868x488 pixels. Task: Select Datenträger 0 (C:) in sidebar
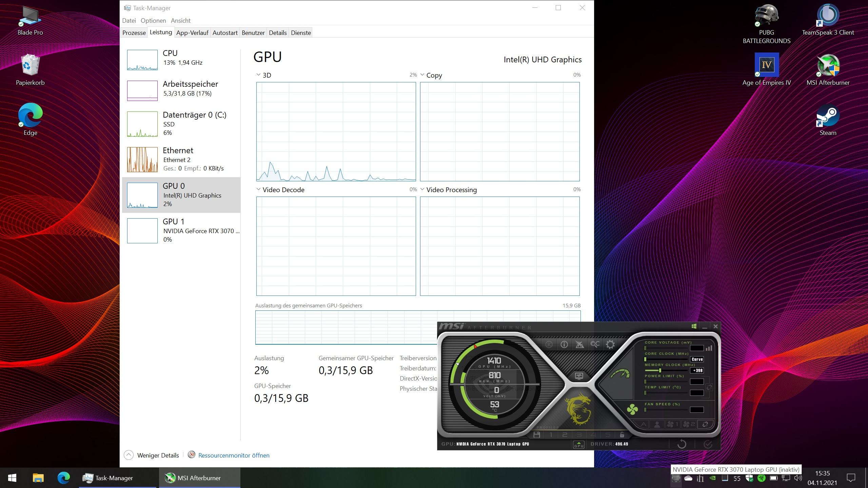[x=181, y=124]
